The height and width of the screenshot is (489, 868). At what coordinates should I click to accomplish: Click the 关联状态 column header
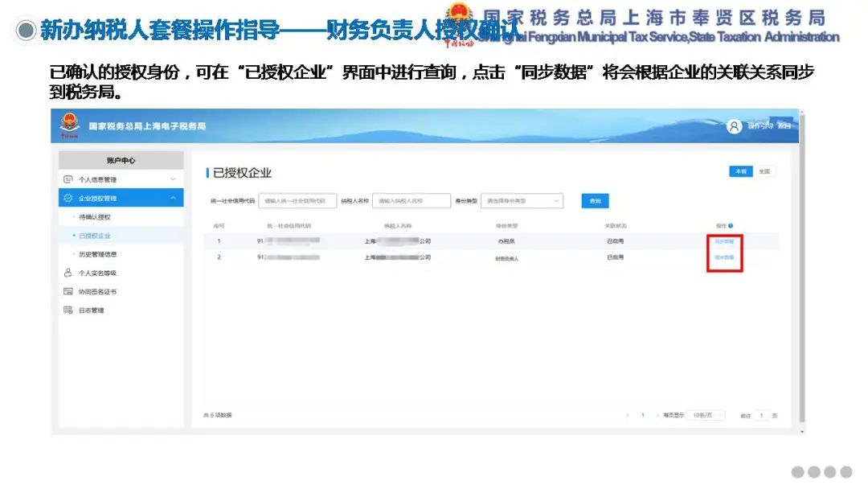tap(616, 226)
